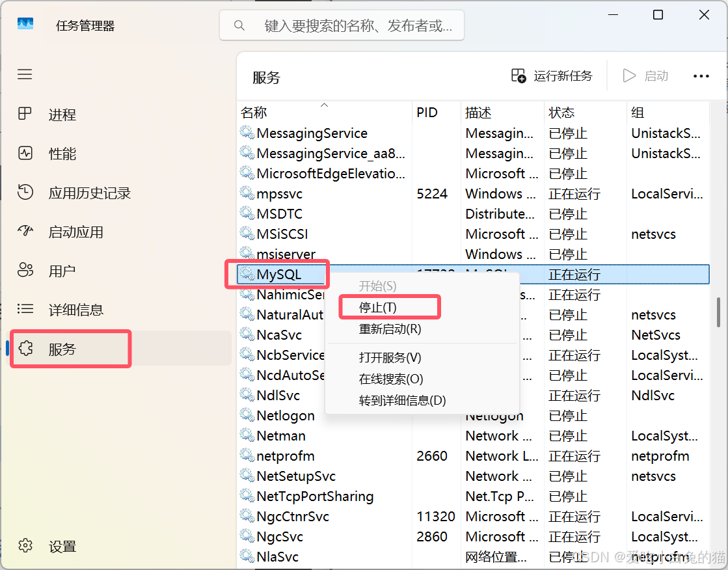Image resolution: width=728 pixels, height=570 pixels.
Task: Open the 性能 (Performance) page
Action: click(62, 154)
